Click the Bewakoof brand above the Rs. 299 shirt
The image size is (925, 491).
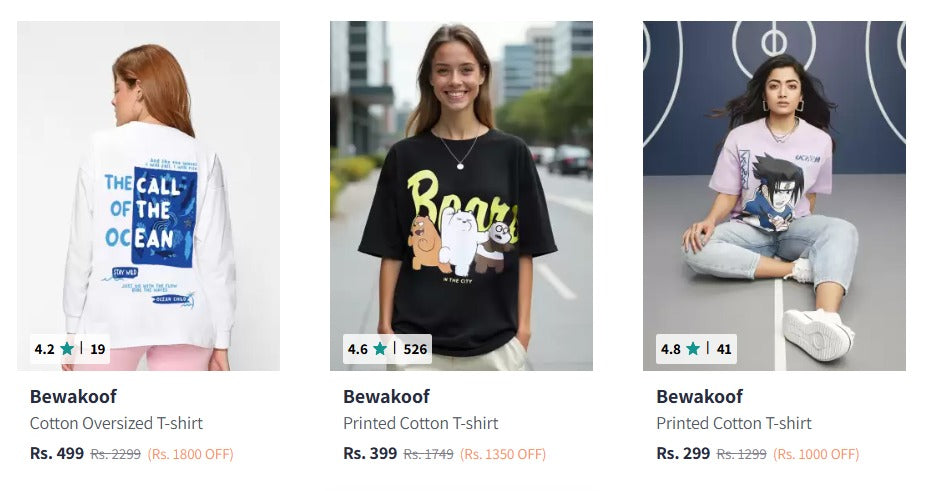(700, 397)
